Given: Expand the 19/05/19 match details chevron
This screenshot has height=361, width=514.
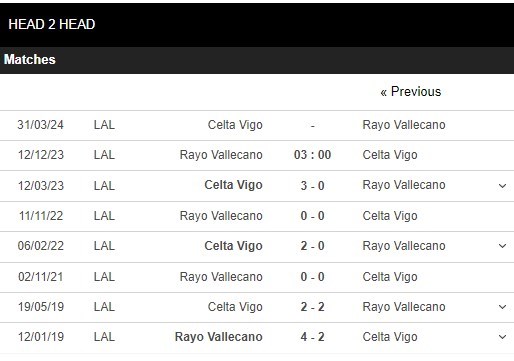Looking at the screenshot, I should 502,307.
